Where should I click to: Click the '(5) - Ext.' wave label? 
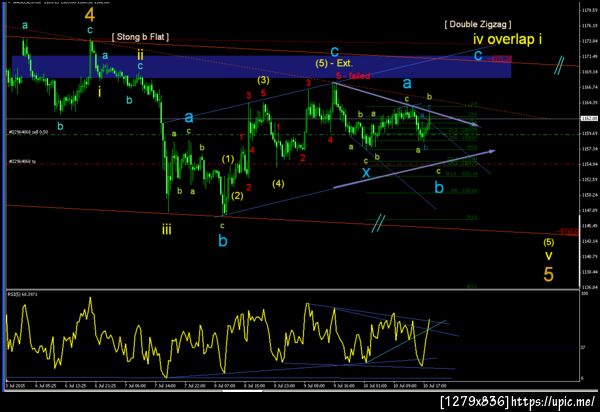[334, 64]
